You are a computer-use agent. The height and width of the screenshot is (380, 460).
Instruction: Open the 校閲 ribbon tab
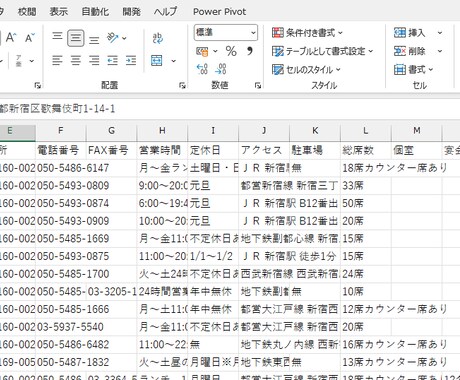coord(27,12)
